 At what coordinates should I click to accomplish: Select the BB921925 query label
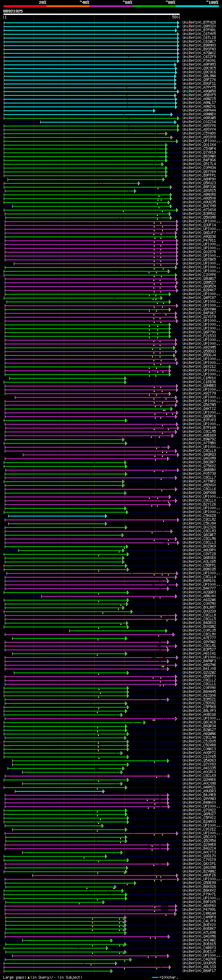13,11
